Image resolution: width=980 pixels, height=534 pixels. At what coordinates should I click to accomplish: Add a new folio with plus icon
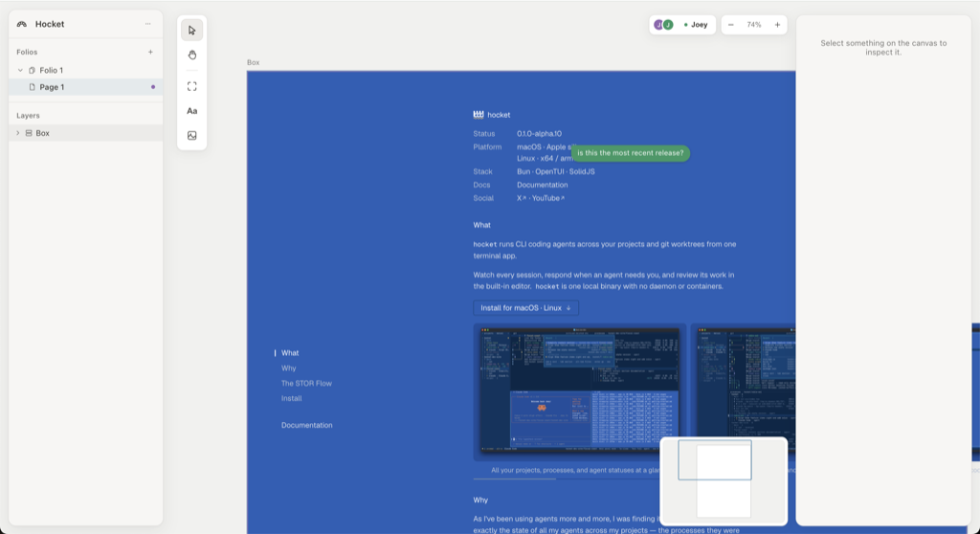click(150, 52)
